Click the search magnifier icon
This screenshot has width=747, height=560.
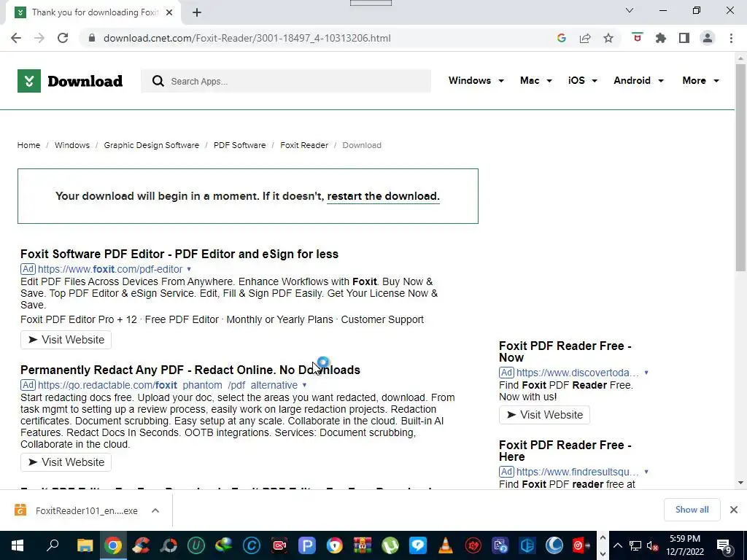158,81
